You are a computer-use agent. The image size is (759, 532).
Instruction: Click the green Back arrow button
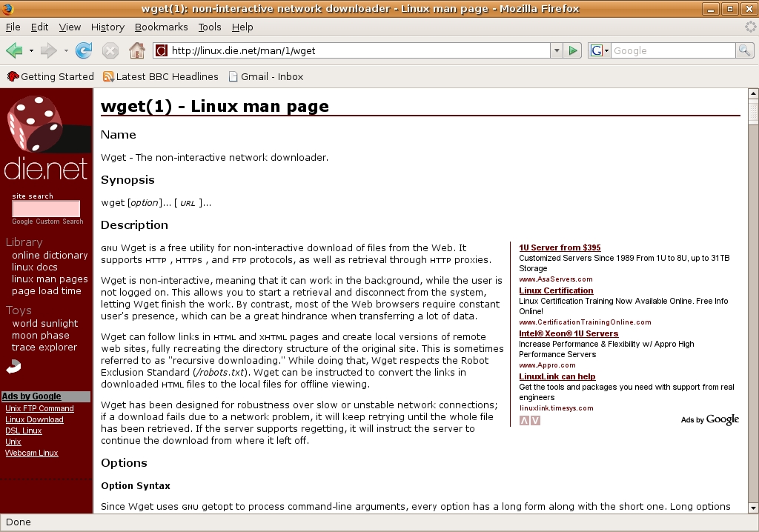click(x=15, y=50)
